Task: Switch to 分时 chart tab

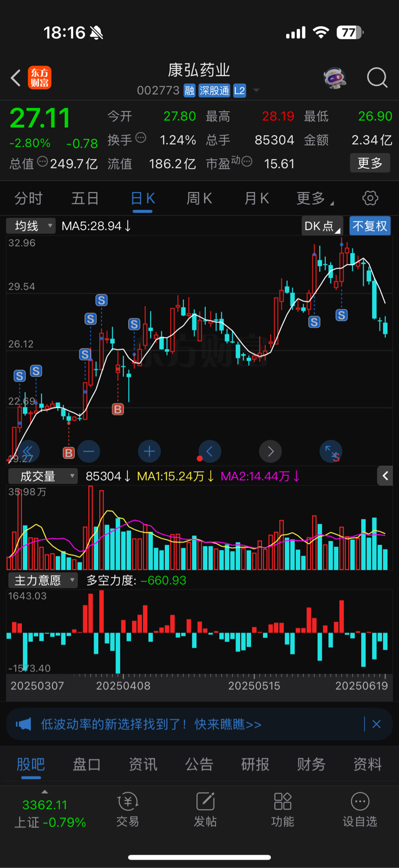Action: (x=29, y=198)
